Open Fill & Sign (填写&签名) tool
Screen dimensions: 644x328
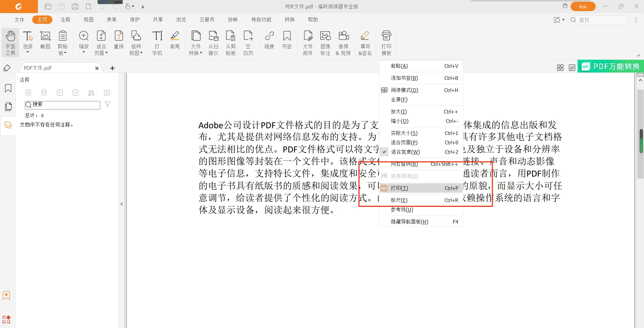(x=365, y=42)
